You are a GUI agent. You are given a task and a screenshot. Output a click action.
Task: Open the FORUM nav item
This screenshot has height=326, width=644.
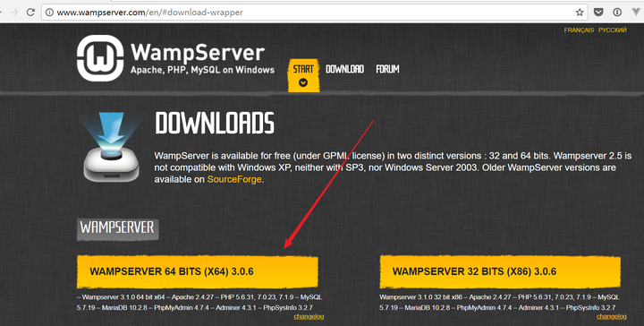coord(387,69)
